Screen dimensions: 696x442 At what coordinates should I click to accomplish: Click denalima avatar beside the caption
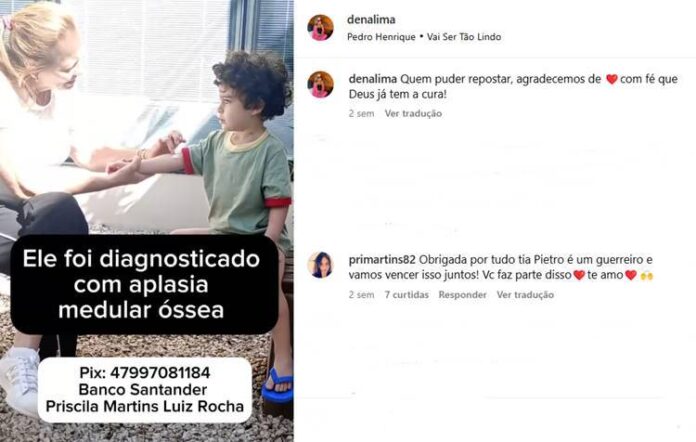[x=320, y=84]
